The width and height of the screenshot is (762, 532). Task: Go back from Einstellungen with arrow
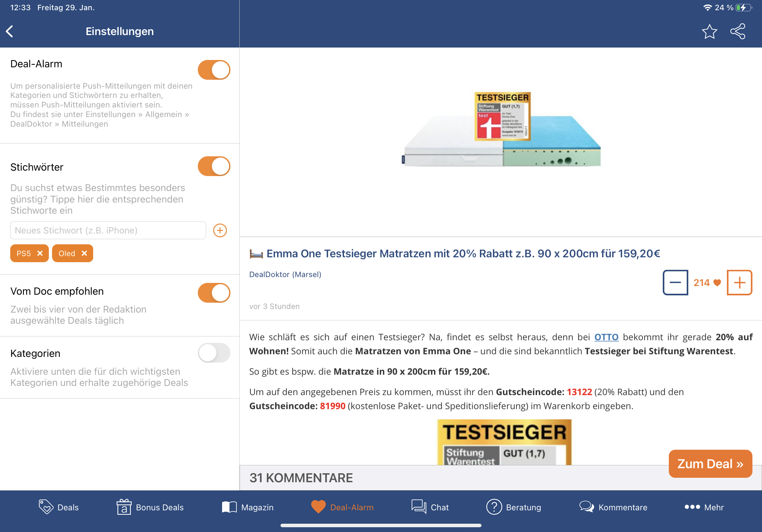(10, 32)
